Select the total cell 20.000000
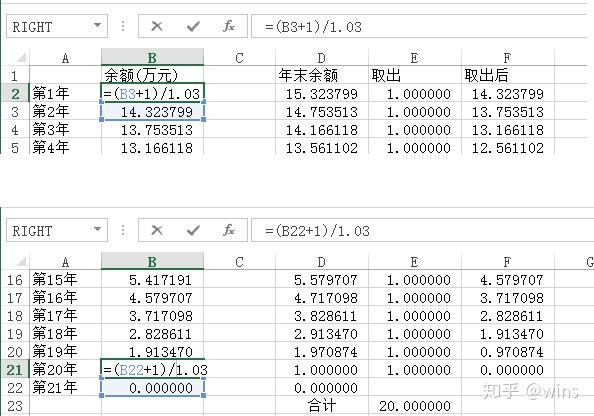594x416 pixels. click(x=414, y=406)
